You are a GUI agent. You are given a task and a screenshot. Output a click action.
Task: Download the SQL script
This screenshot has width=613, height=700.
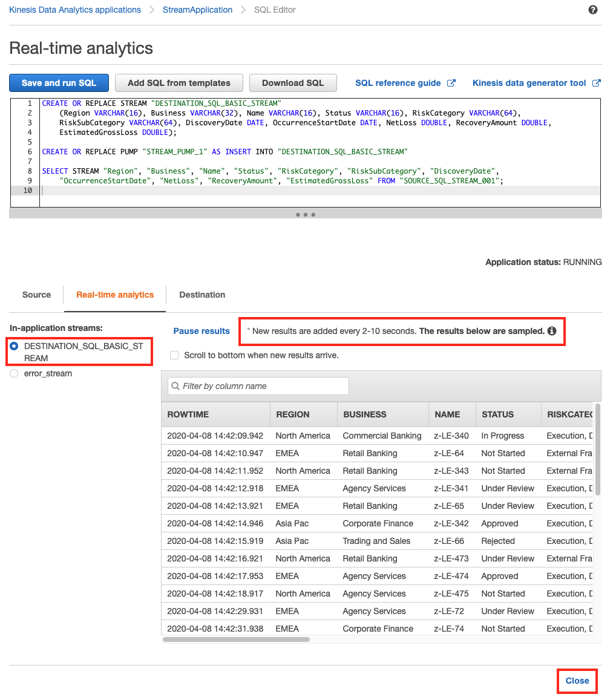(293, 83)
